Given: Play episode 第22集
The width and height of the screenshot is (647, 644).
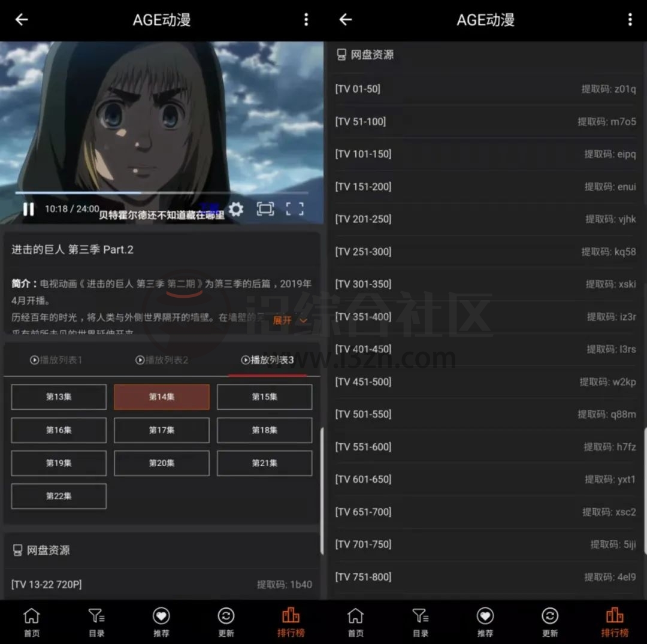Looking at the screenshot, I should (59, 496).
